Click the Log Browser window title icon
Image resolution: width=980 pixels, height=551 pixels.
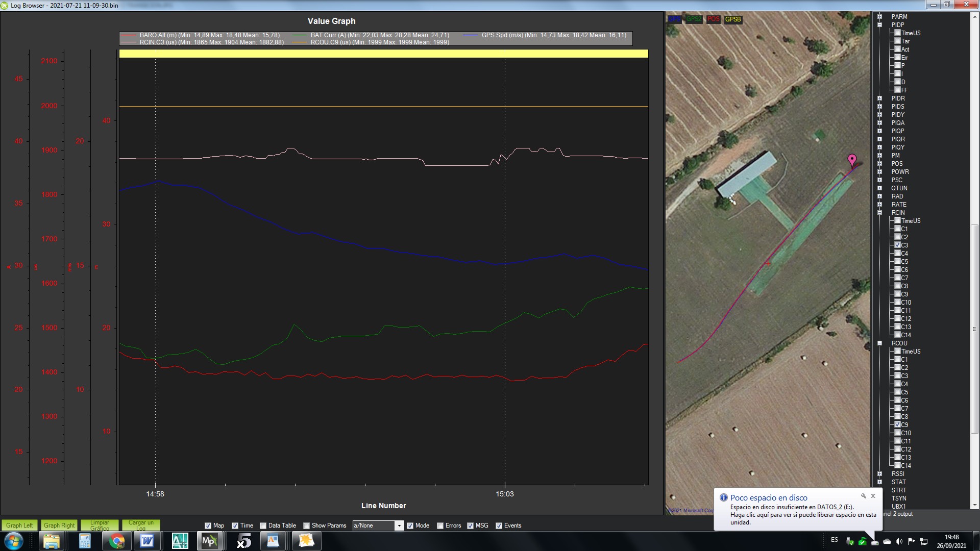[5, 5]
